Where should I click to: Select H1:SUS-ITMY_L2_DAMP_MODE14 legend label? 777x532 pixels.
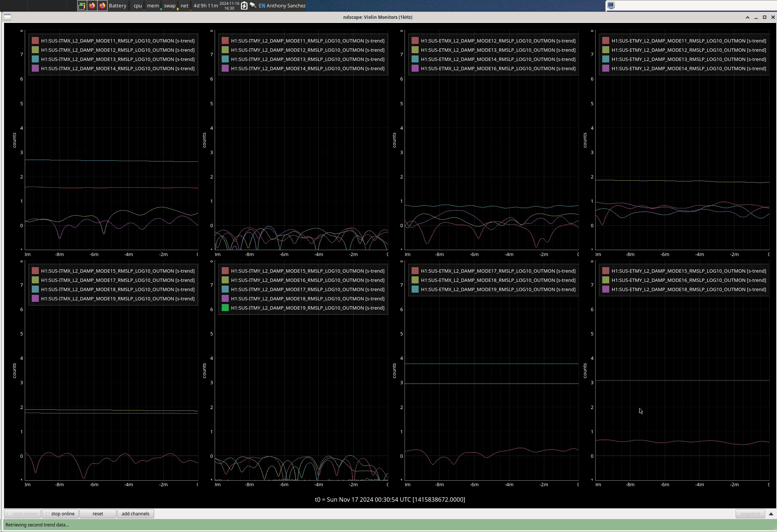[308, 68]
